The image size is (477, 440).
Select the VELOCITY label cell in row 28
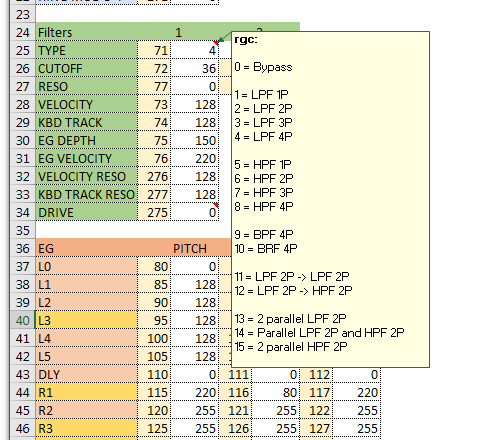(x=86, y=105)
